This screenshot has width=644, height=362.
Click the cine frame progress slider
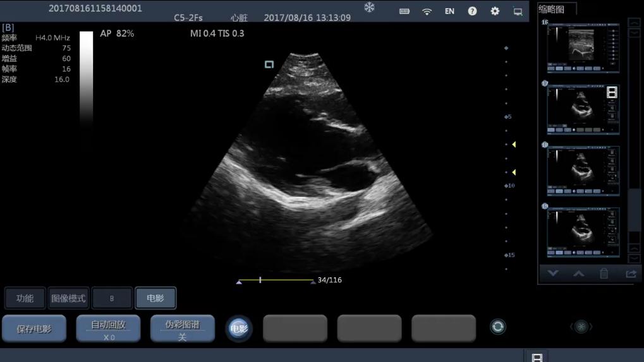[x=276, y=280]
